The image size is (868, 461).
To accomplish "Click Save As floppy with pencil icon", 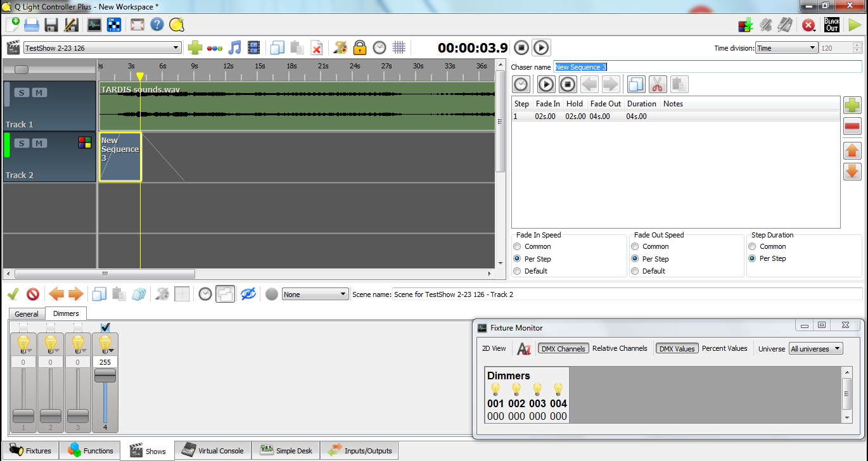I will coord(71,25).
